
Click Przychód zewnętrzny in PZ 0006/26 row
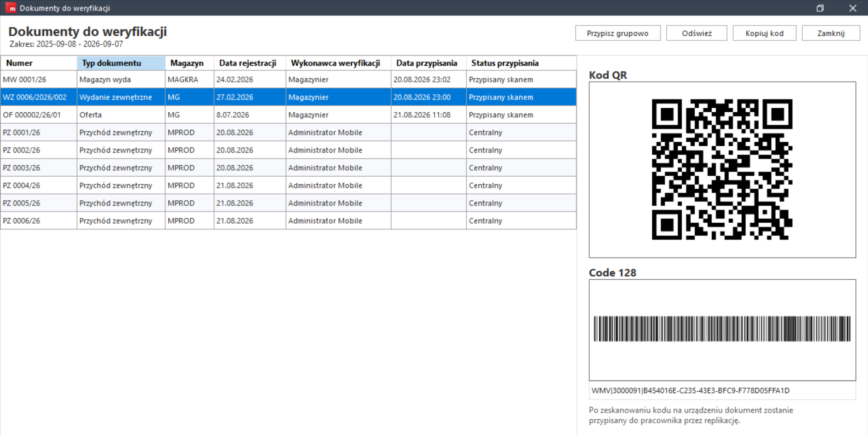tap(121, 220)
